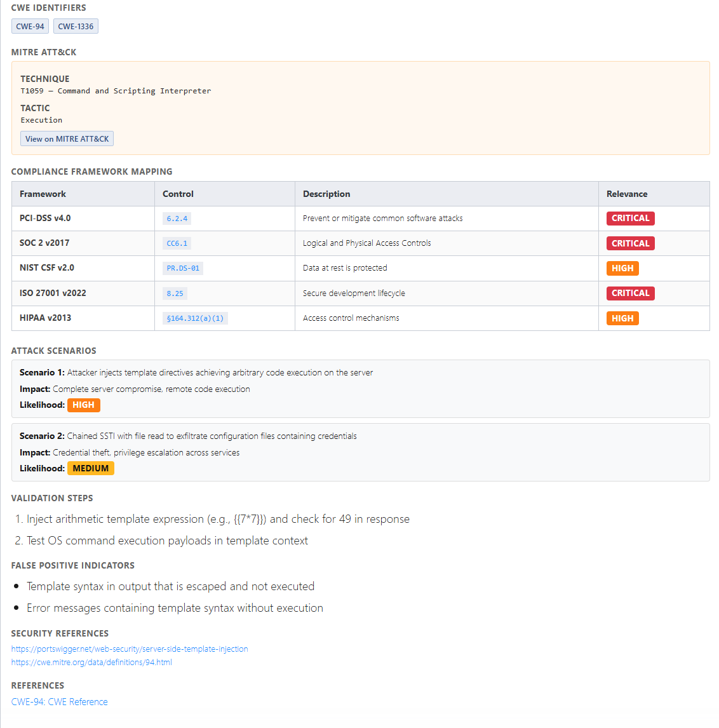Click the Framework column header

[x=43, y=194]
